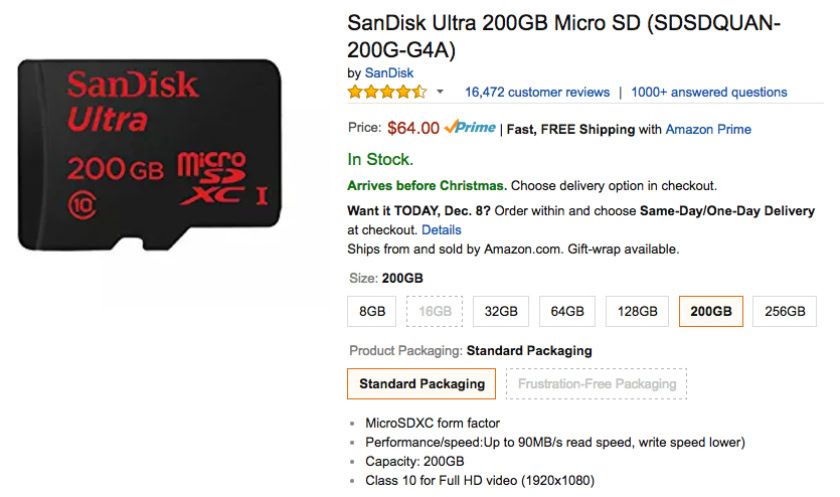Screen dimensions: 840x497
Task: Select the 16GB size option
Action: 435,312
